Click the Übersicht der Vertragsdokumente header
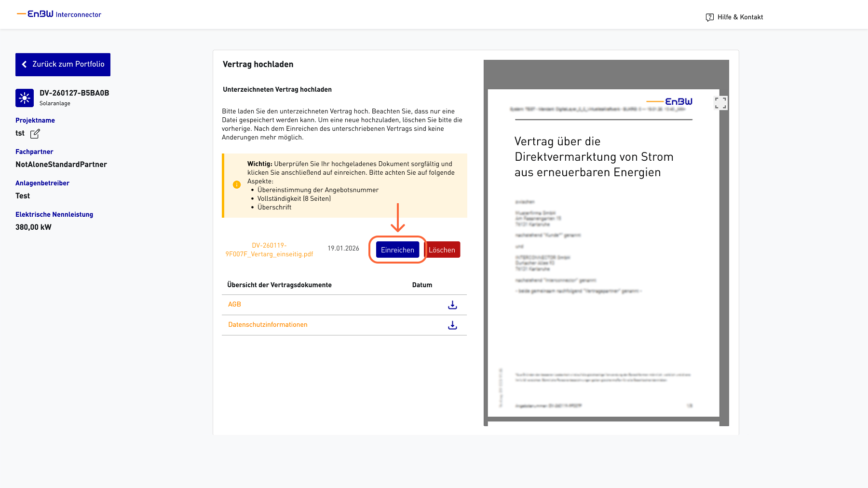This screenshot has height=488, width=868. [x=279, y=285]
